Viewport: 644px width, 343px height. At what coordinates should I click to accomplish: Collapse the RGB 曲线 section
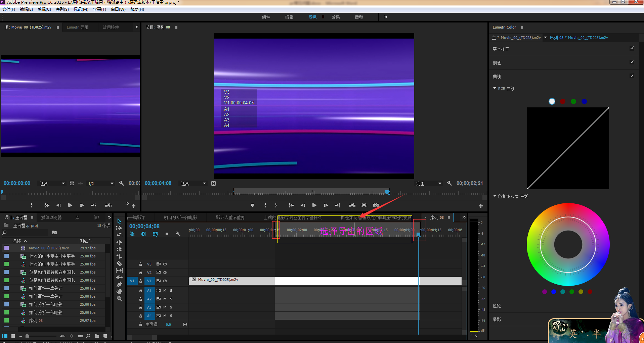(495, 89)
